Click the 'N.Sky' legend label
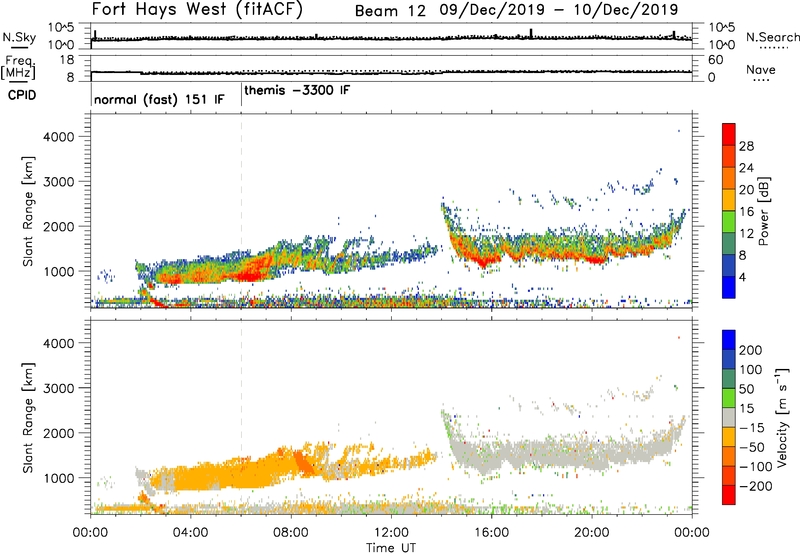The width and height of the screenshot is (800, 554). point(19,37)
